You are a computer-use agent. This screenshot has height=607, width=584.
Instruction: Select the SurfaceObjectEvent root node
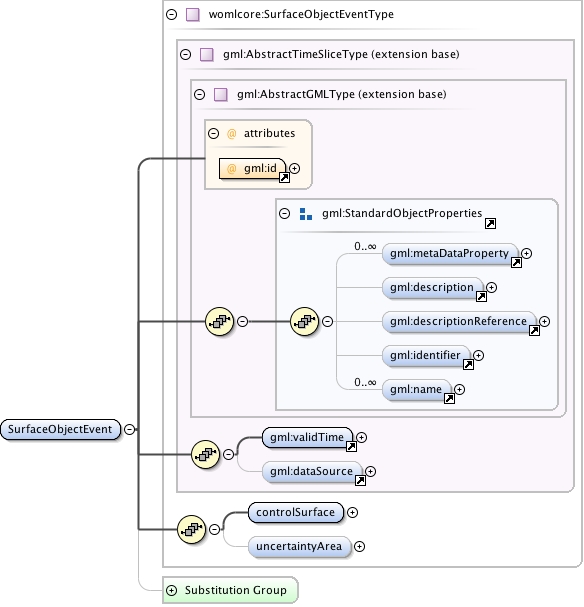60,429
